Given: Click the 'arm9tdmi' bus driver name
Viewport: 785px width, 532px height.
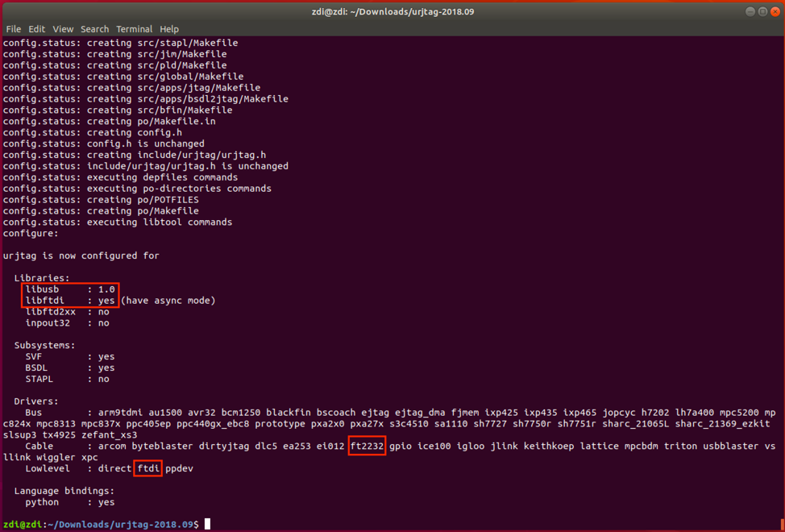Looking at the screenshot, I should (x=120, y=413).
